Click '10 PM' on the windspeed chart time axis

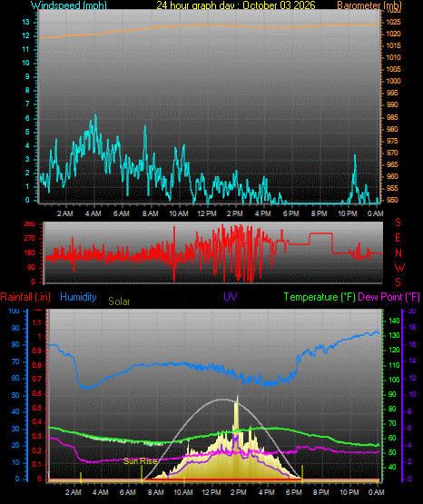coord(348,213)
